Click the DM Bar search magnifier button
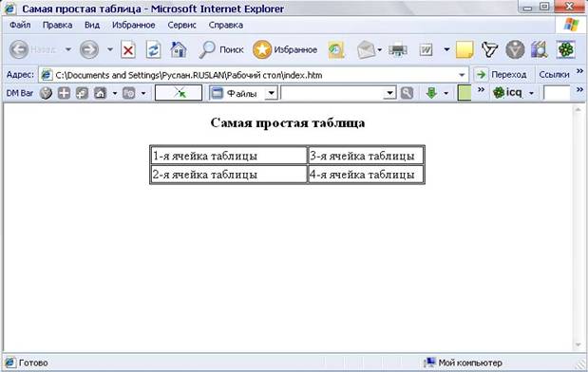 click(407, 93)
